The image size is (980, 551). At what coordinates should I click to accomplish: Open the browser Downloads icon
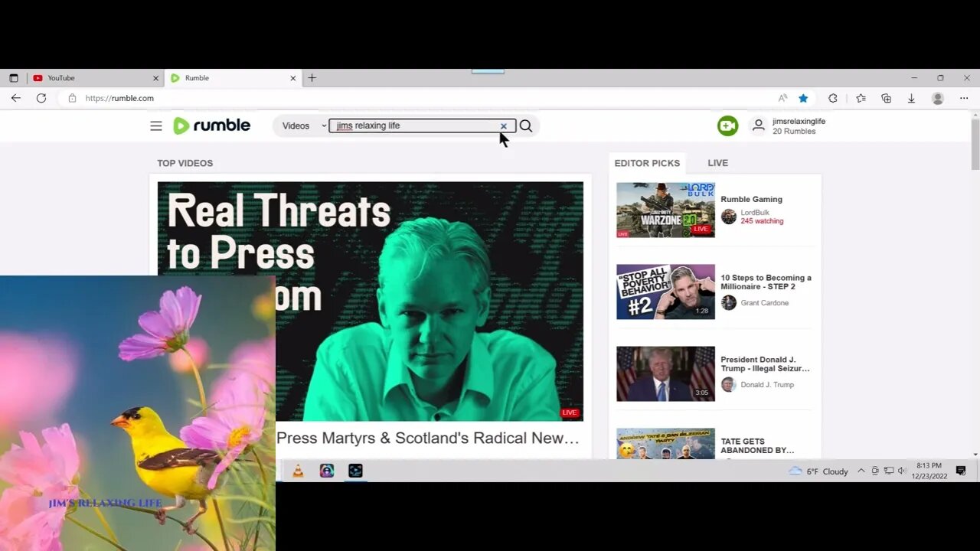tap(911, 98)
